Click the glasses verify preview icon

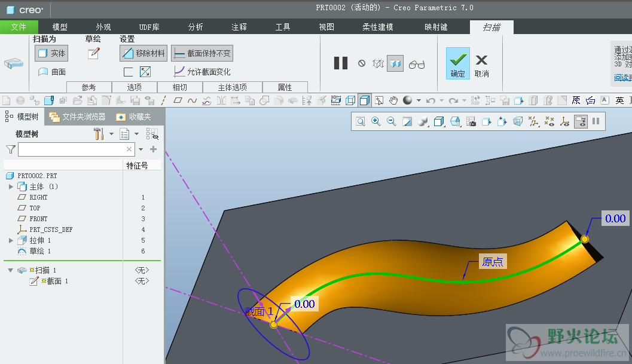coord(416,65)
